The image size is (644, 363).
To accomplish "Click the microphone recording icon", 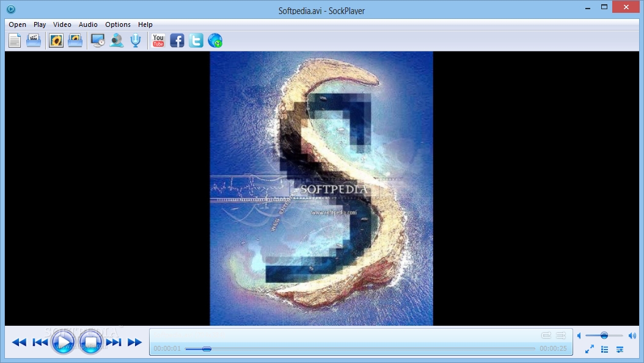I will pos(136,41).
